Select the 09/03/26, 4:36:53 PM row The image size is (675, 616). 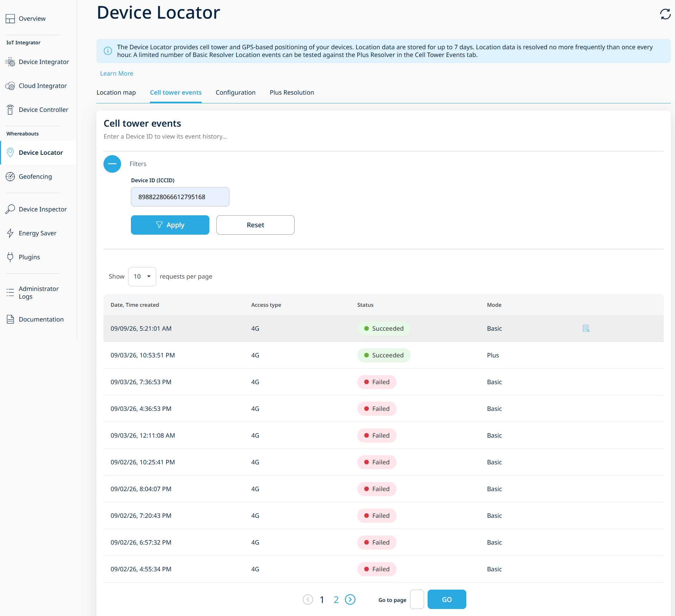coord(384,409)
